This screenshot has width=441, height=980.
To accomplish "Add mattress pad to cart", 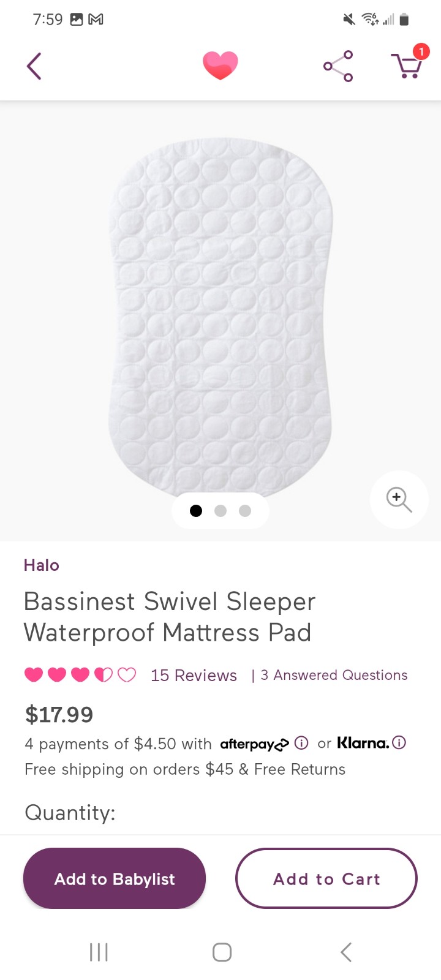I will coord(326,878).
